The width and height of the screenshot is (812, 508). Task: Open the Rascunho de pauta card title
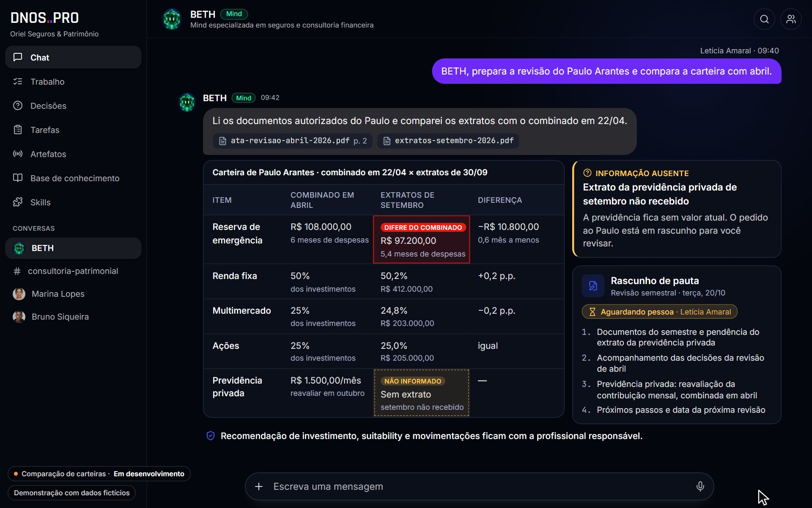tap(655, 281)
